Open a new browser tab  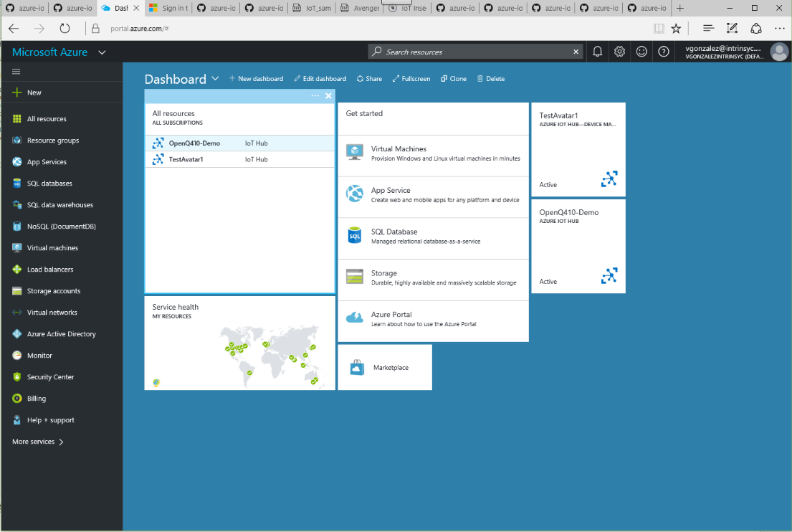680,8
